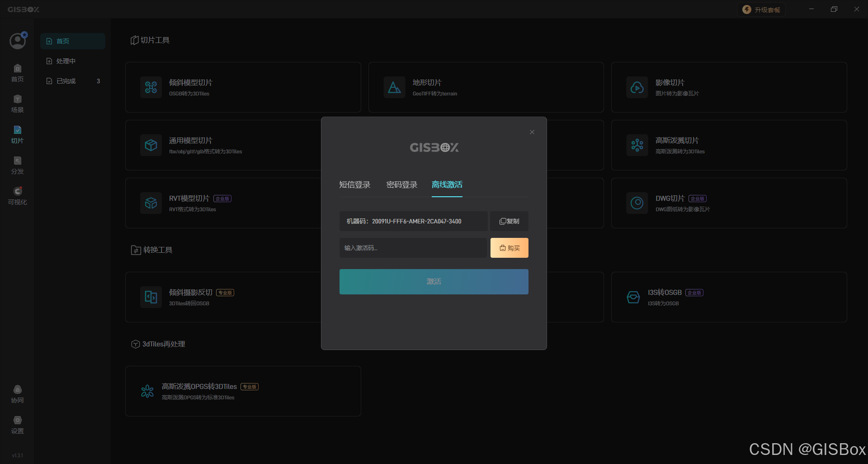Open the RVT模型切片 tool icon
Viewport: 868px width, 464px height.
click(151, 203)
